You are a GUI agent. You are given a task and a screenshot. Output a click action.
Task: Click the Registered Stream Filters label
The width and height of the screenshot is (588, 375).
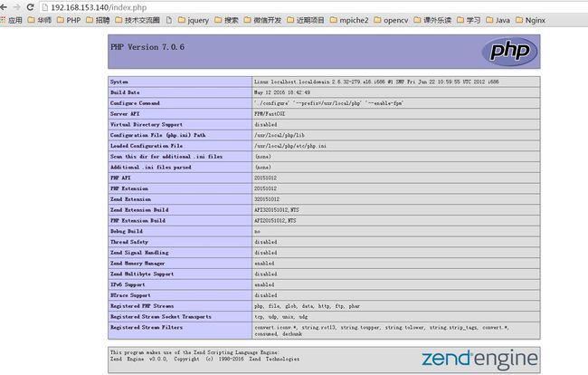coord(147,328)
